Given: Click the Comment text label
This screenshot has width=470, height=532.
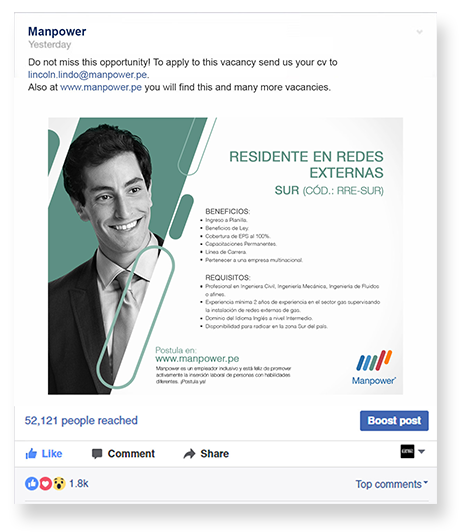Looking at the screenshot, I should click(131, 454).
